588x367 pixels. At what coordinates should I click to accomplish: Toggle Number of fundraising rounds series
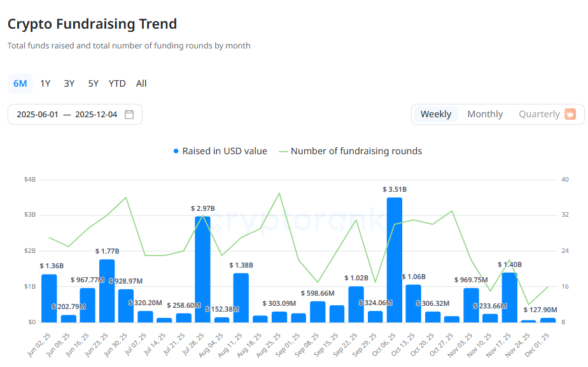tap(356, 152)
